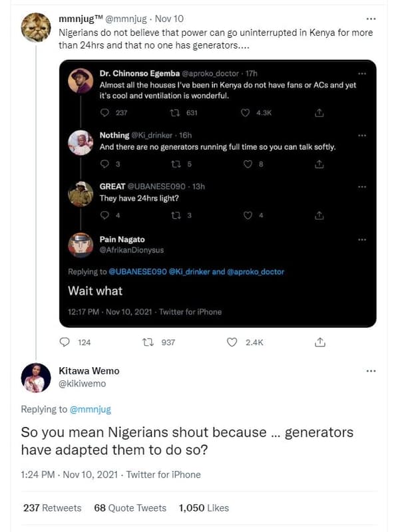Open more options on Pain Nagato's tweet
The width and height of the screenshot is (398, 532).
point(362,240)
